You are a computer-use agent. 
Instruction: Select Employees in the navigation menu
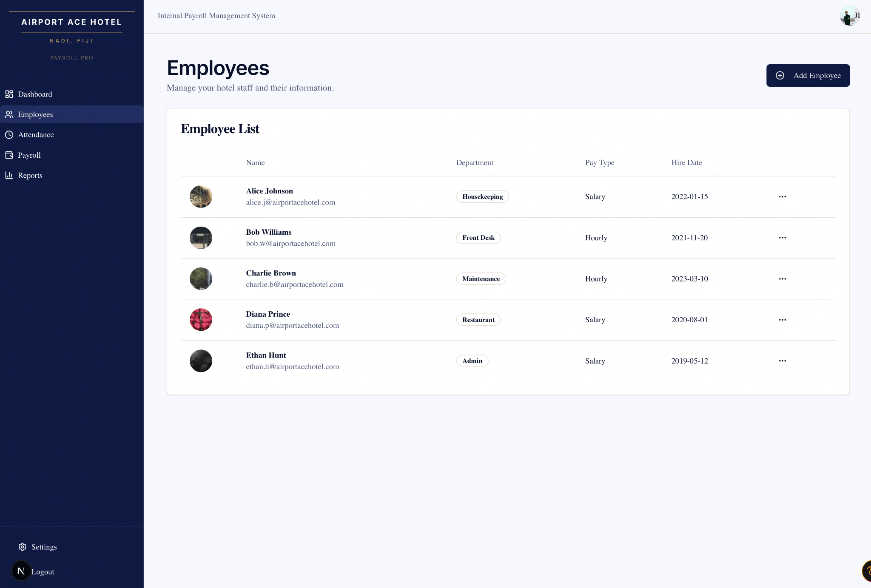[x=35, y=114]
